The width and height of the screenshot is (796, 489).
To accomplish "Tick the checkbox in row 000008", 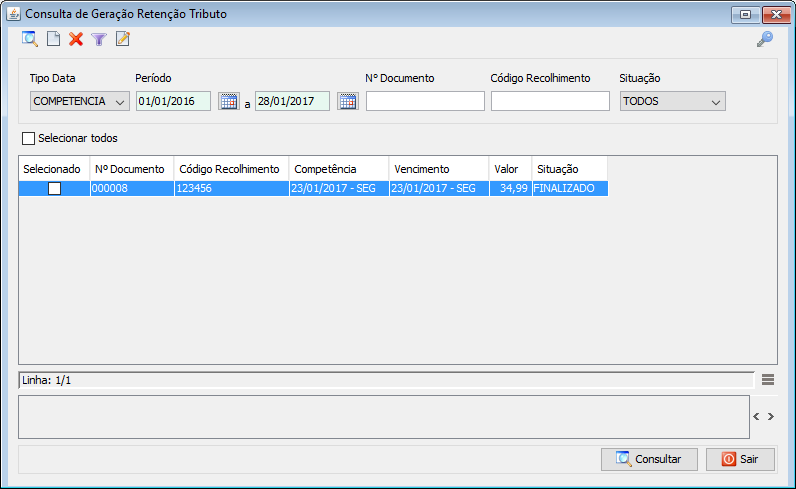I will [54, 188].
